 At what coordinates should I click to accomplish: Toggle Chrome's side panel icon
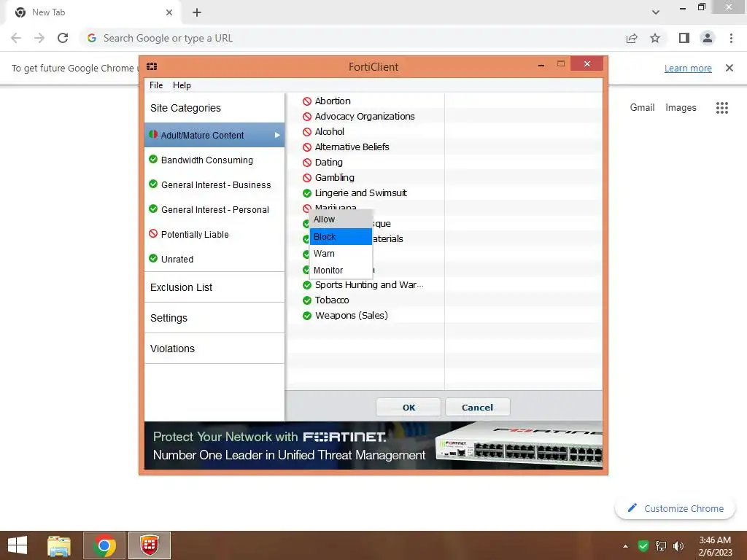(684, 38)
